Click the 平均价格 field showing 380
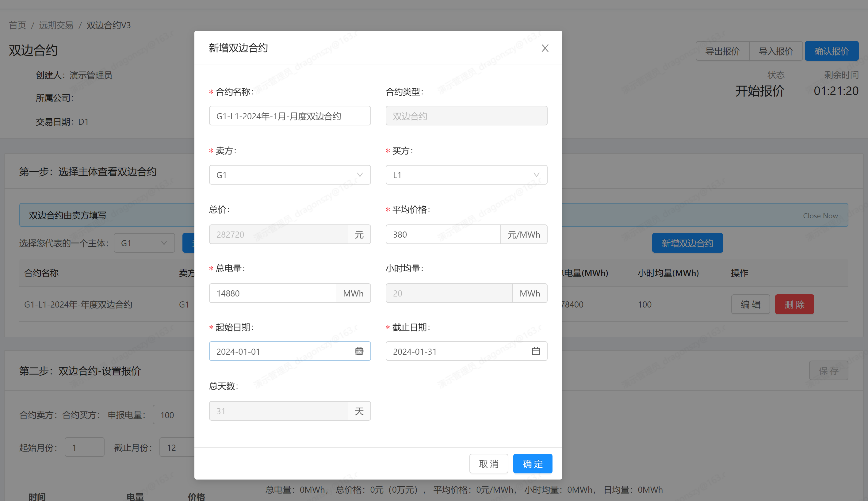The width and height of the screenshot is (868, 501). 443,234
